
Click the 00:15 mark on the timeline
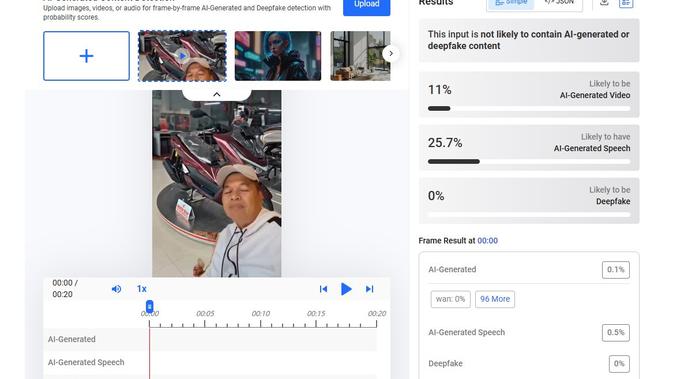[x=316, y=313]
